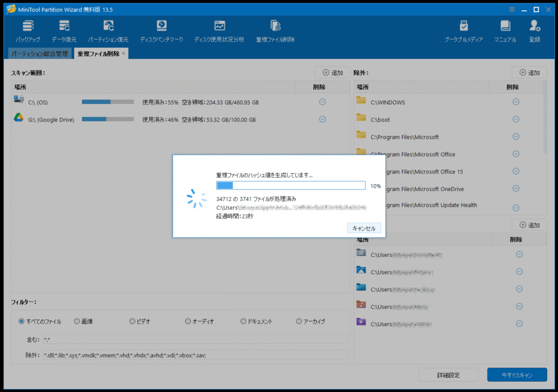Click the 今すぐスキャン scan now button
This screenshot has width=558, height=392.
(517, 375)
